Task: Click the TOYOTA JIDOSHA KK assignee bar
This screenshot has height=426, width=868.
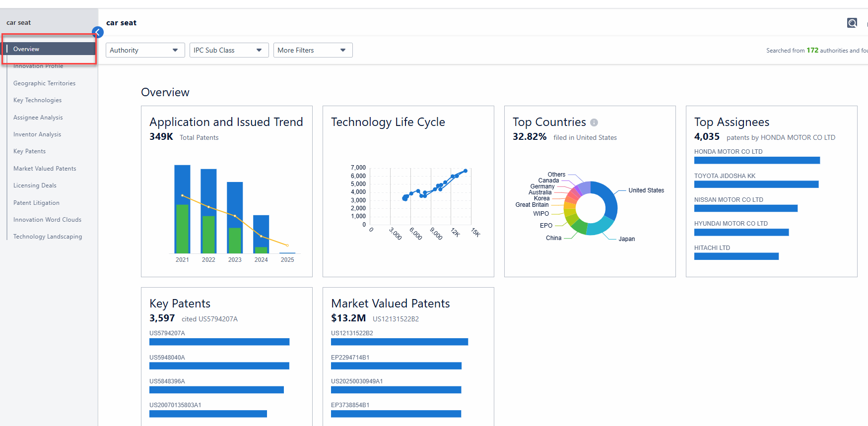Action: (756, 184)
